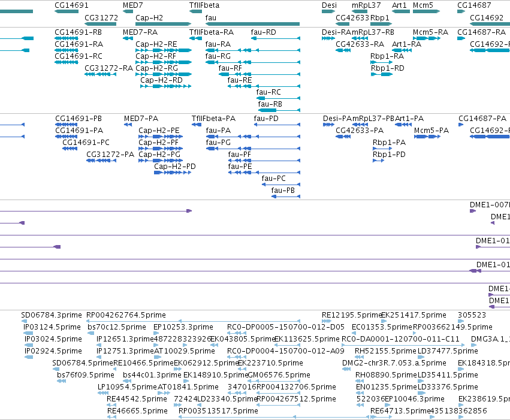Screen dimensions: 510x420
Task: Click EST DMG2-chr3R.7.053.a.5prime
Action: [x=394, y=363]
